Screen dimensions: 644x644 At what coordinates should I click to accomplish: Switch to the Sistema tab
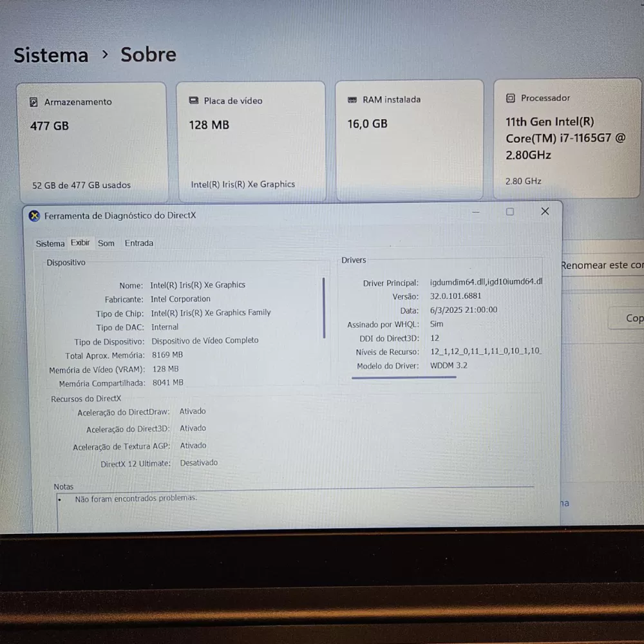pyautogui.click(x=50, y=243)
